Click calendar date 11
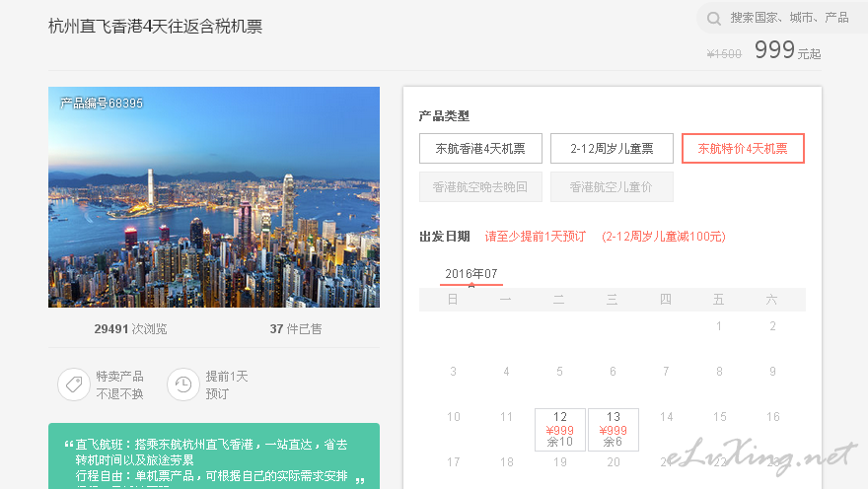This screenshot has width=868, height=489. (507, 417)
